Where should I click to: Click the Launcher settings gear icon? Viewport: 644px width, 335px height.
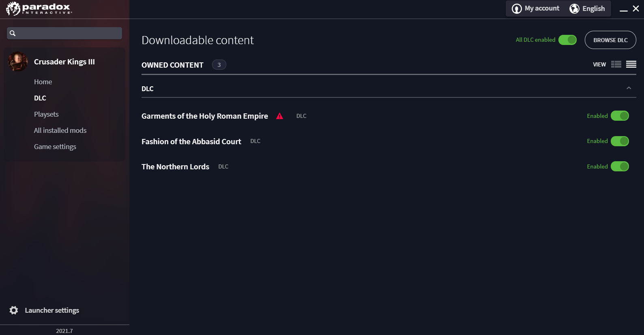pos(14,310)
